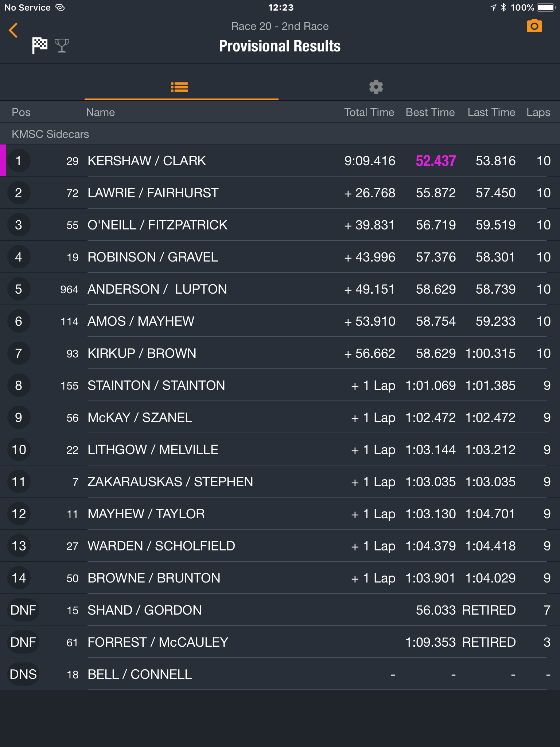Tap the DNF badge for Shand / Gordon

pos(23,610)
